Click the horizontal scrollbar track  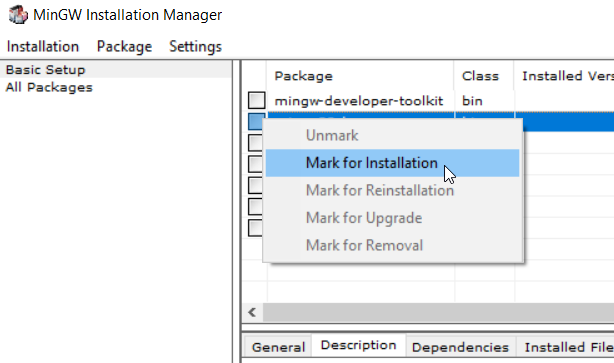(x=439, y=312)
